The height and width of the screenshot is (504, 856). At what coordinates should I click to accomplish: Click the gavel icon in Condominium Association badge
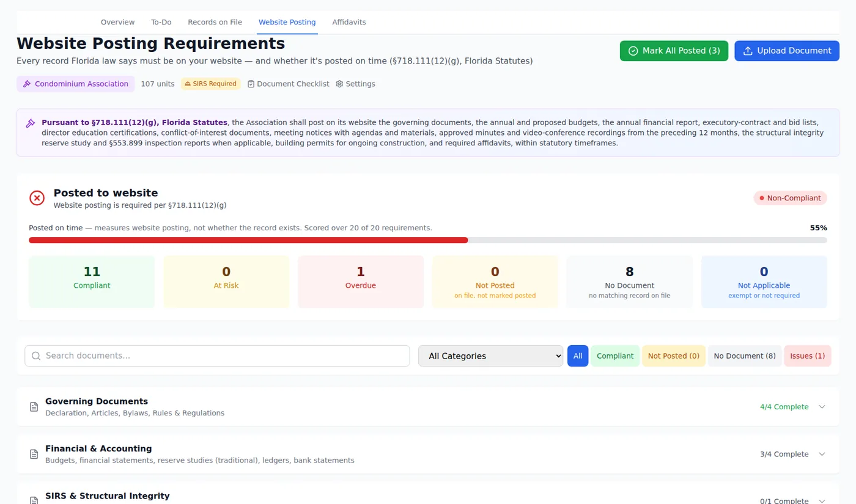27,84
